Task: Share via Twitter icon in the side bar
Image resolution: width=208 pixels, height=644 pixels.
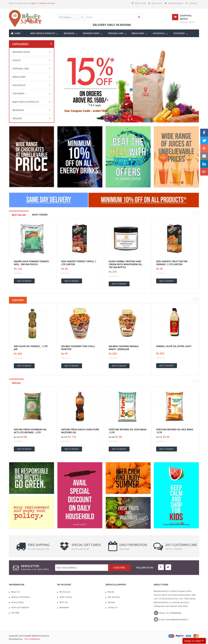Action: click(x=204, y=140)
